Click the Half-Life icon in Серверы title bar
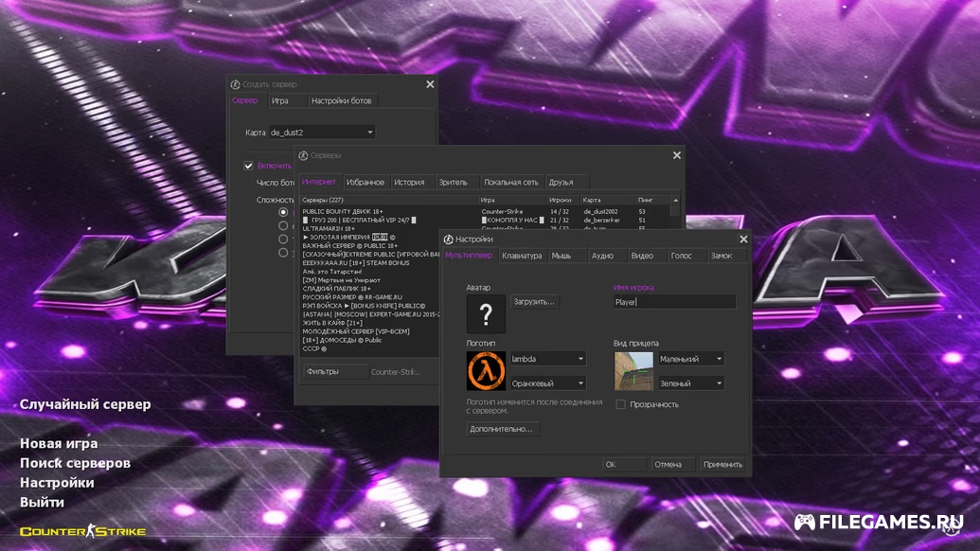980x551 pixels. point(303,155)
